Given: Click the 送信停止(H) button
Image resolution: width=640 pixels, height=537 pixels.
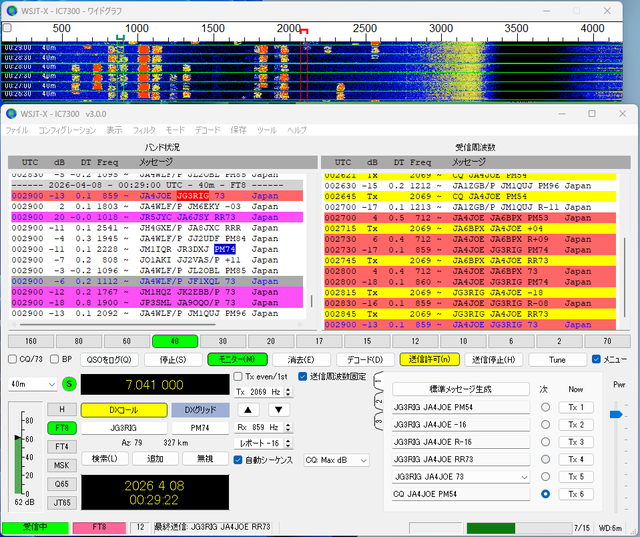Looking at the screenshot, I should (493, 359).
